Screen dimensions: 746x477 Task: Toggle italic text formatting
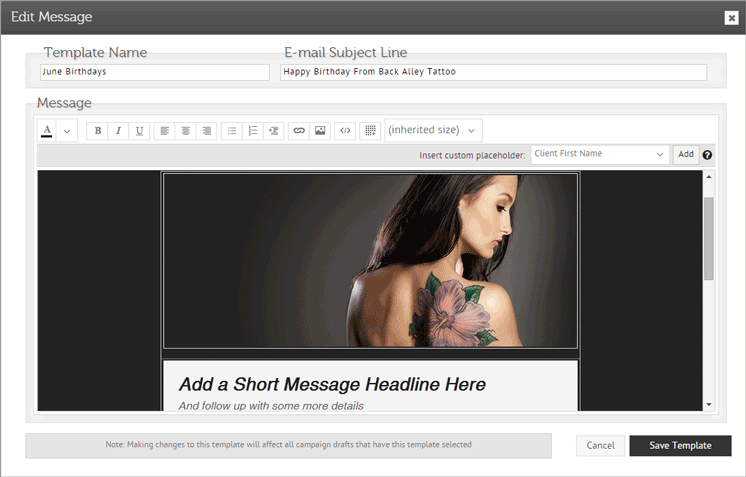118,131
